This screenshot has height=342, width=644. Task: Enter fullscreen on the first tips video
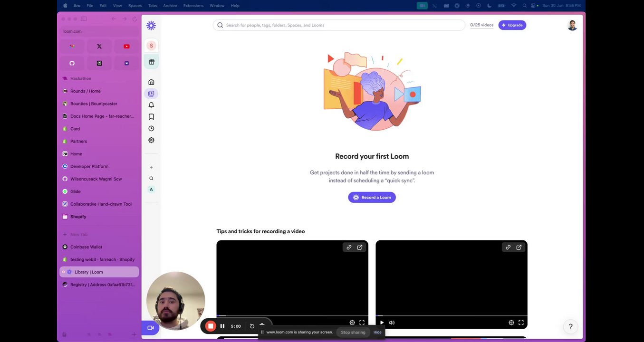(362, 323)
